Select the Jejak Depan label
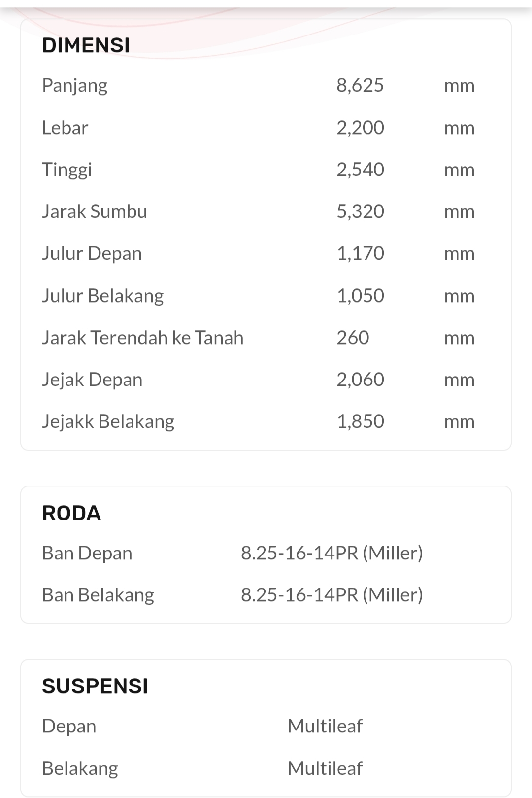Screen dimensions: 532x798 click(92, 380)
